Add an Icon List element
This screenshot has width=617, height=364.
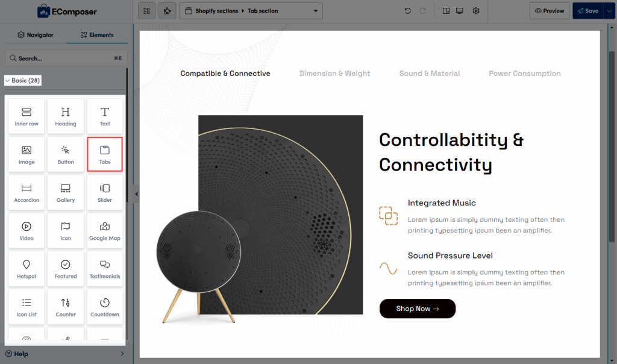27,307
